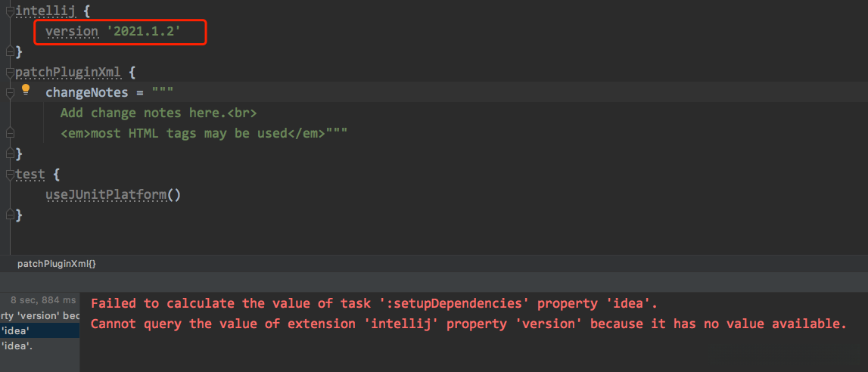Click the yellow lightbulb quick-fix icon

pyautogui.click(x=26, y=90)
